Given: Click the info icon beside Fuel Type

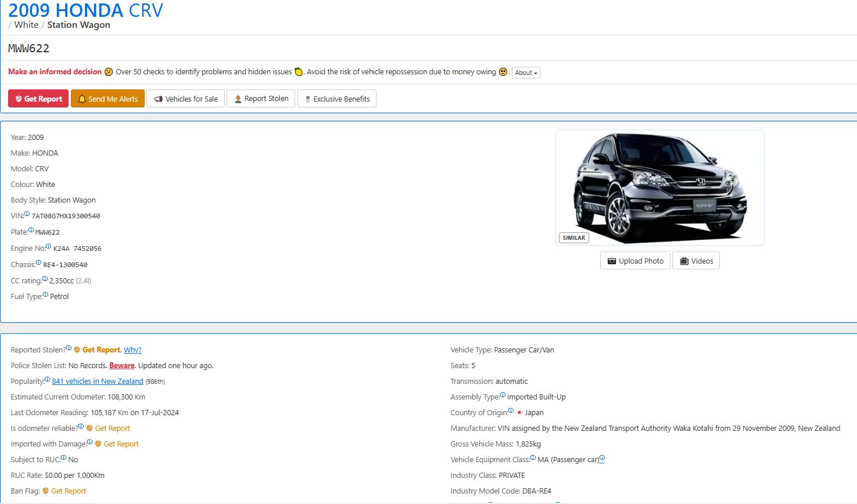Looking at the screenshot, I should [x=45, y=294].
